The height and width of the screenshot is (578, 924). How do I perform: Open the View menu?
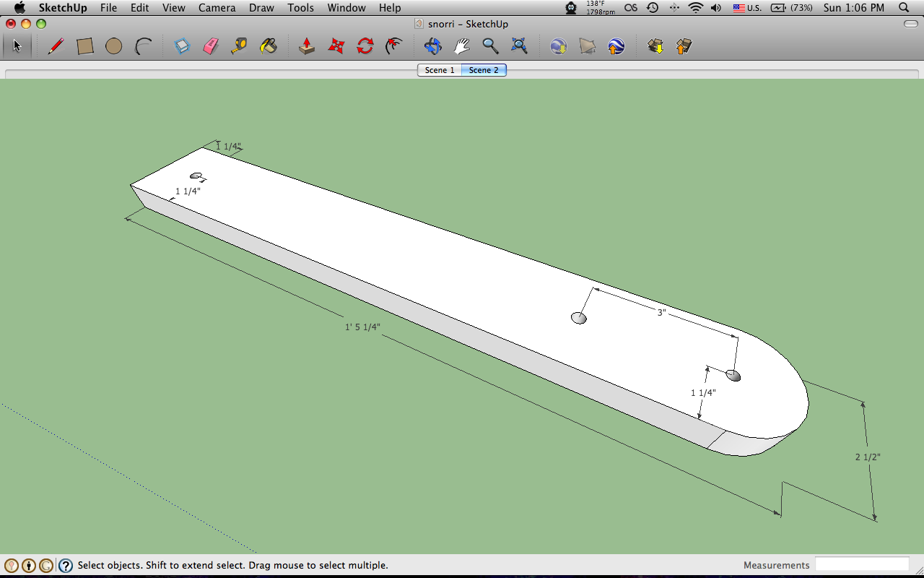pos(174,8)
